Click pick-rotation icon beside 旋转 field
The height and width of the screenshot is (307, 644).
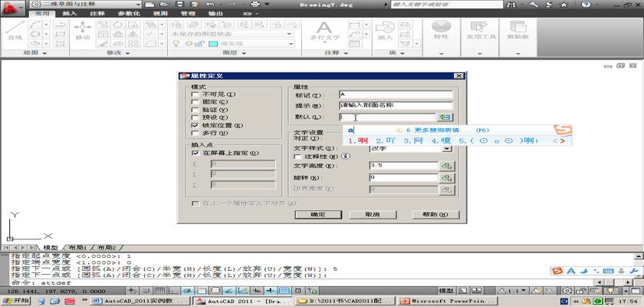(447, 178)
